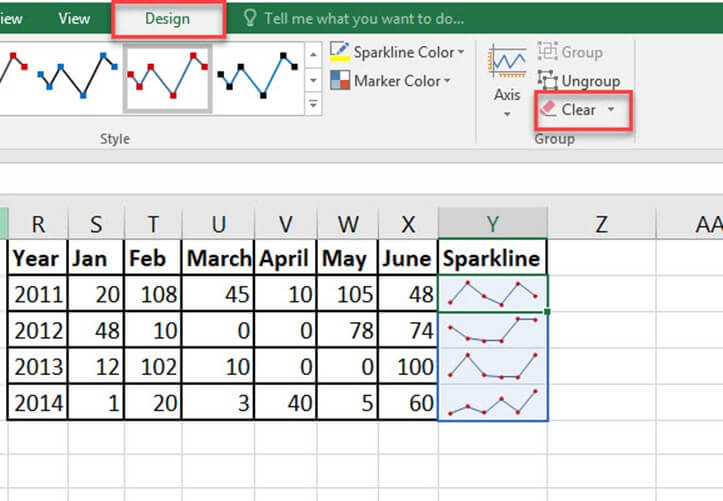Select column Y header

pos(492,224)
